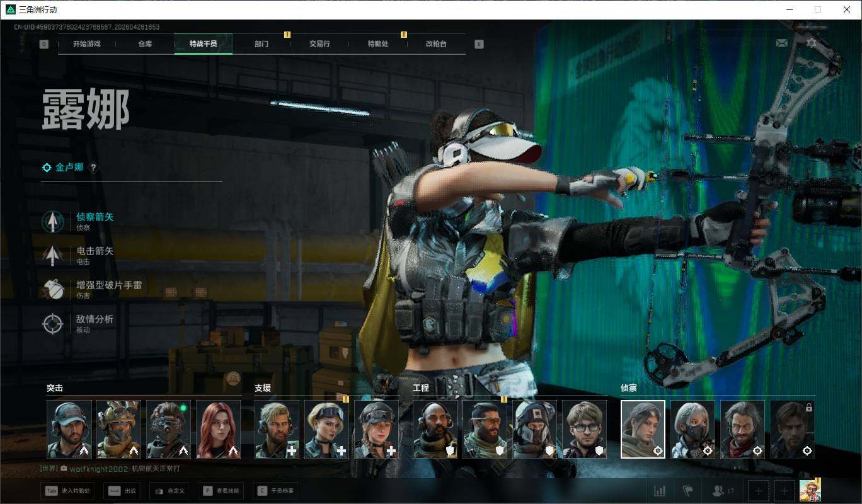Click the 突击 class heading

[55, 388]
